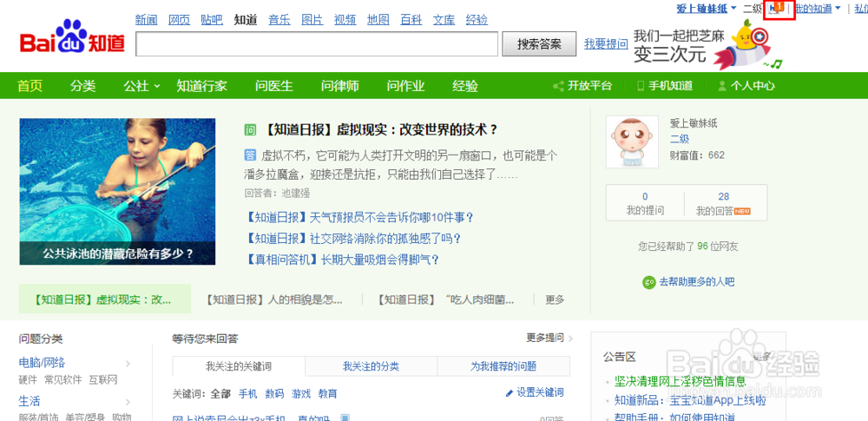868x421 pixels.
Task: Open 天气预报员不会告诉你哪10件事 article
Action: point(359,217)
